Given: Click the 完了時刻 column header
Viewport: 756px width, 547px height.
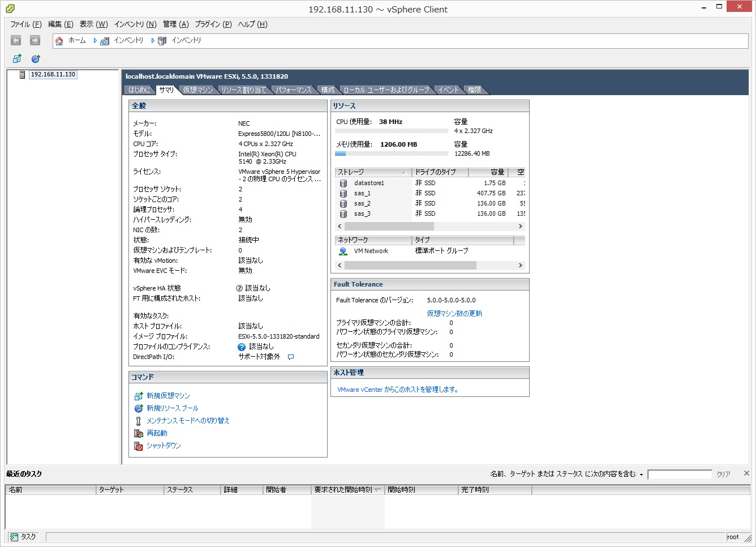Looking at the screenshot, I should click(x=495, y=490).
